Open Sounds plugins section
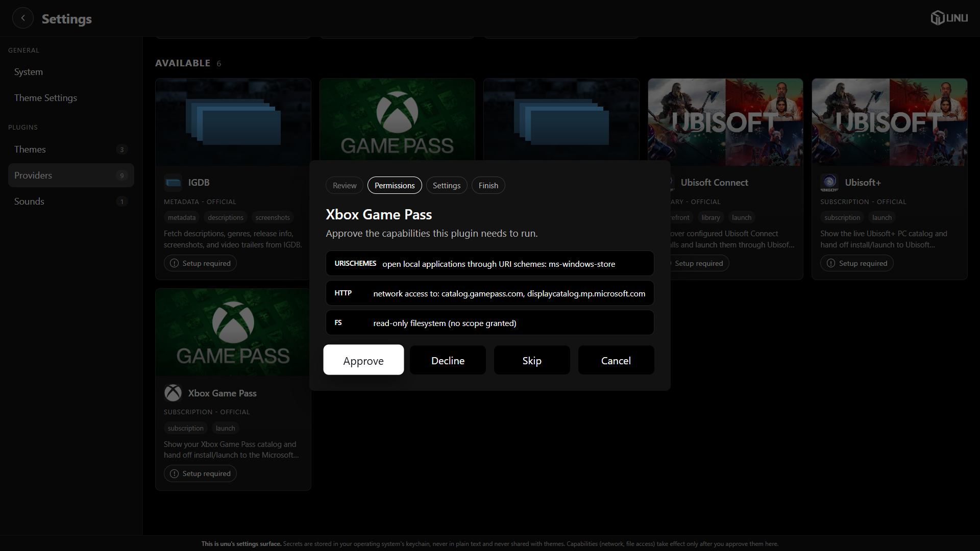980x551 pixels. (x=71, y=201)
